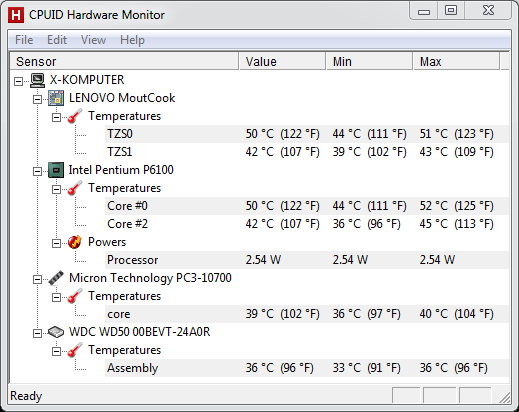Open the File menu
Screen dimensions: 519x412
coord(24,40)
